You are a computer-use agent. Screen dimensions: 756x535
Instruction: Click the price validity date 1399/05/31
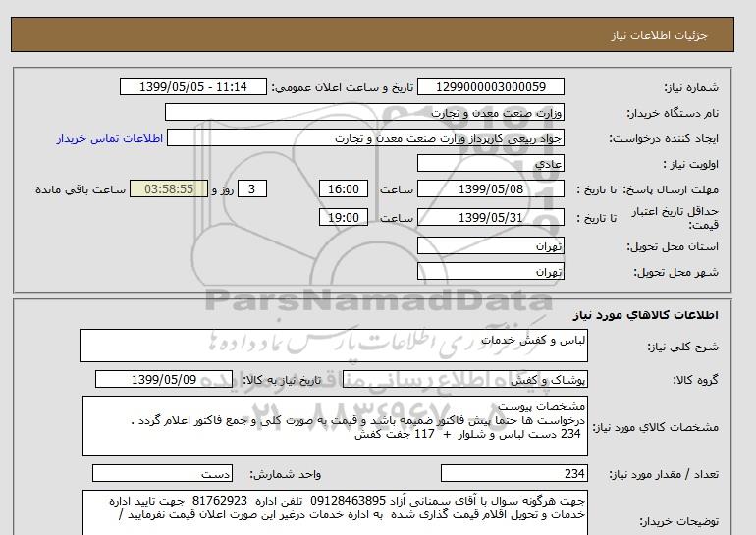point(490,218)
